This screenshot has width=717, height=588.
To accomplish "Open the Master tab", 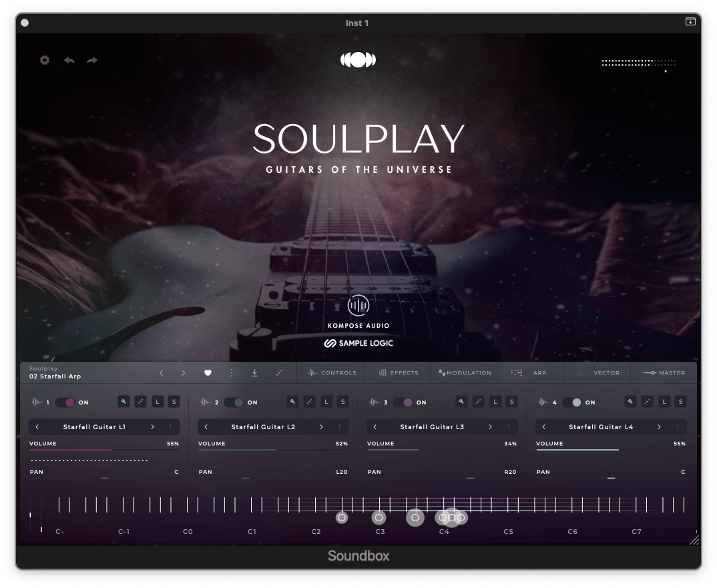I will [x=664, y=372].
